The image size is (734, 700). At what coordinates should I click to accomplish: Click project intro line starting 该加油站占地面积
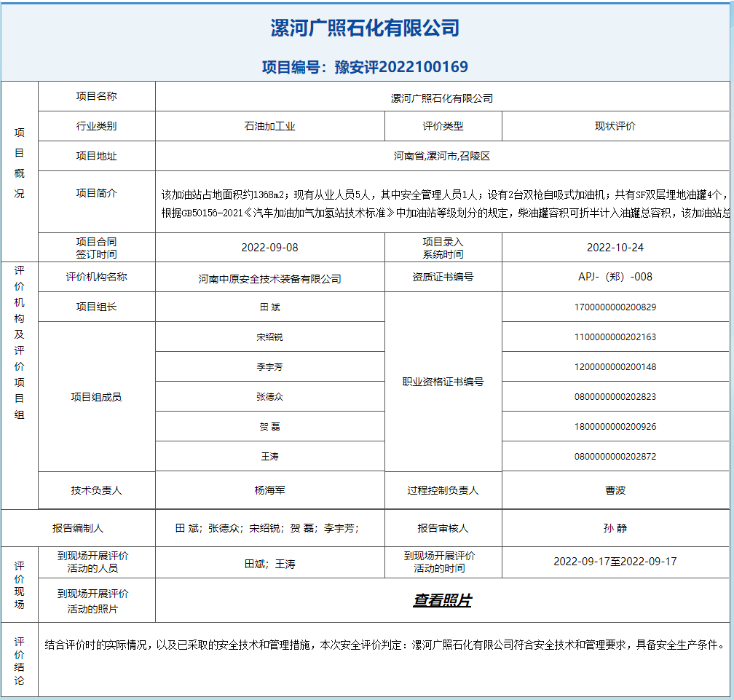pyautogui.click(x=445, y=194)
